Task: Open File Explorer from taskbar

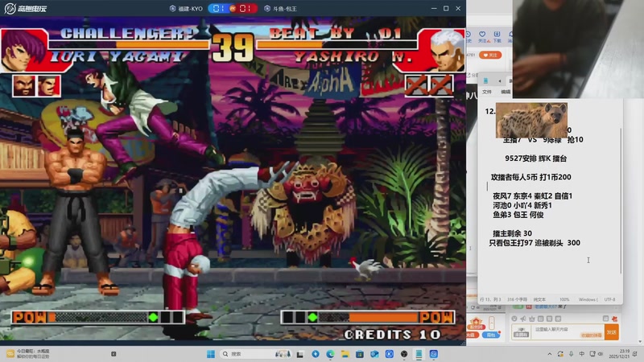Action: (345, 354)
